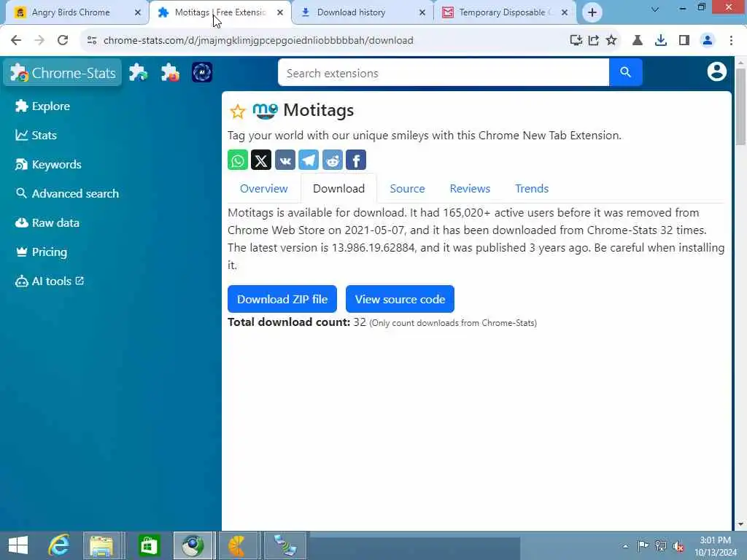Click View source code button
747x560 pixels.
pos(400,299)
